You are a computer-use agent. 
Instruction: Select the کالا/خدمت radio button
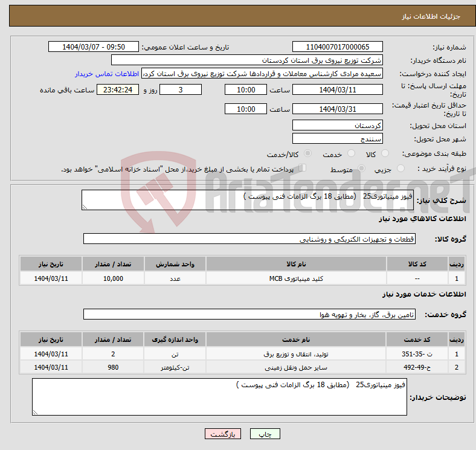[x=308, y=153]
